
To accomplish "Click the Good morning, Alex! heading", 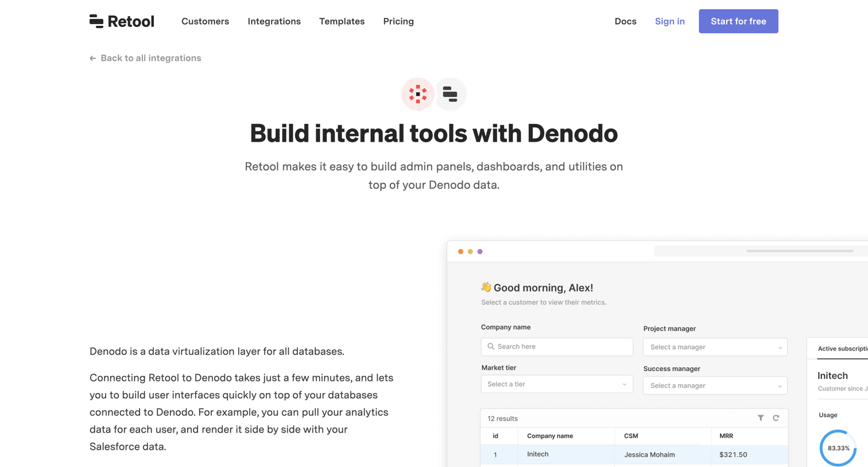I will point(543,288).
